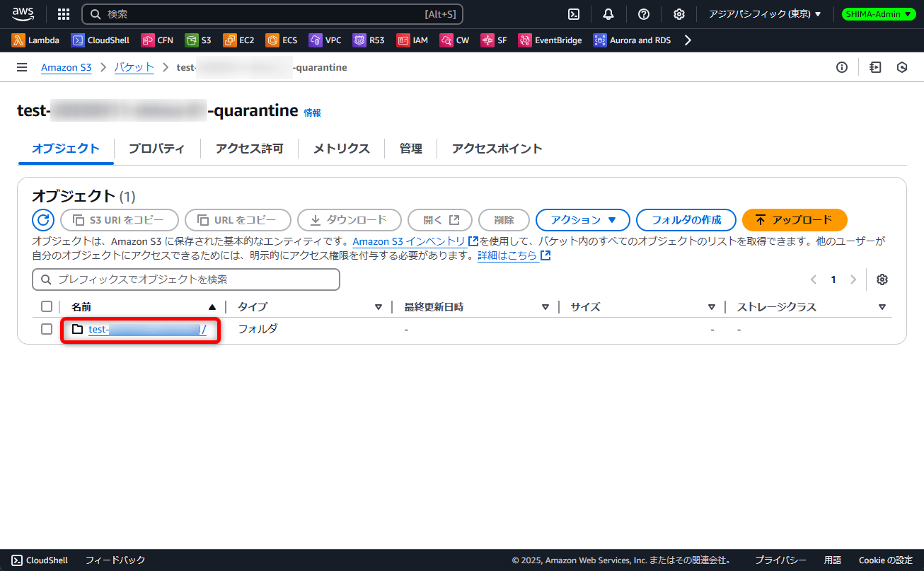The image size is (924, 571).
Task: Open CloudShell bookmark shortcut
Action: pos(100,40)
